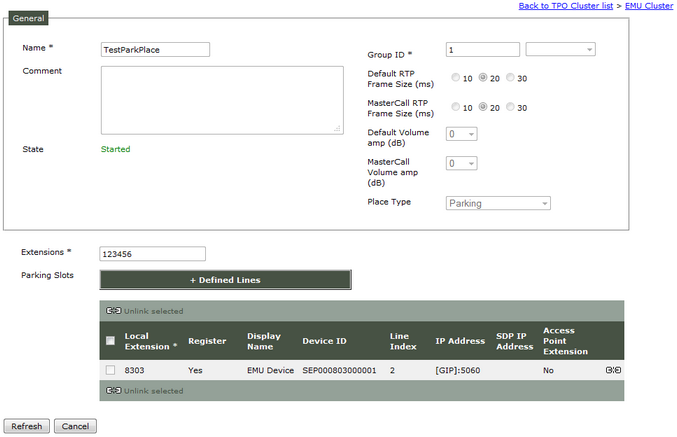Tick the select-all checkbox in table header
Viewport: 677px width, 437px height.
(x=111, y=341)
